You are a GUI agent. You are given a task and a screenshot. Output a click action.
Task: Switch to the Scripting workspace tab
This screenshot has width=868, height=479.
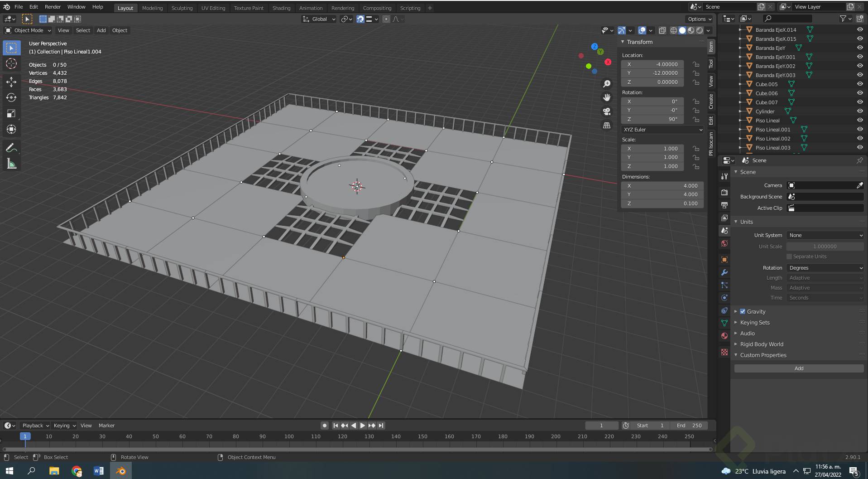click(x=410, y=8)
